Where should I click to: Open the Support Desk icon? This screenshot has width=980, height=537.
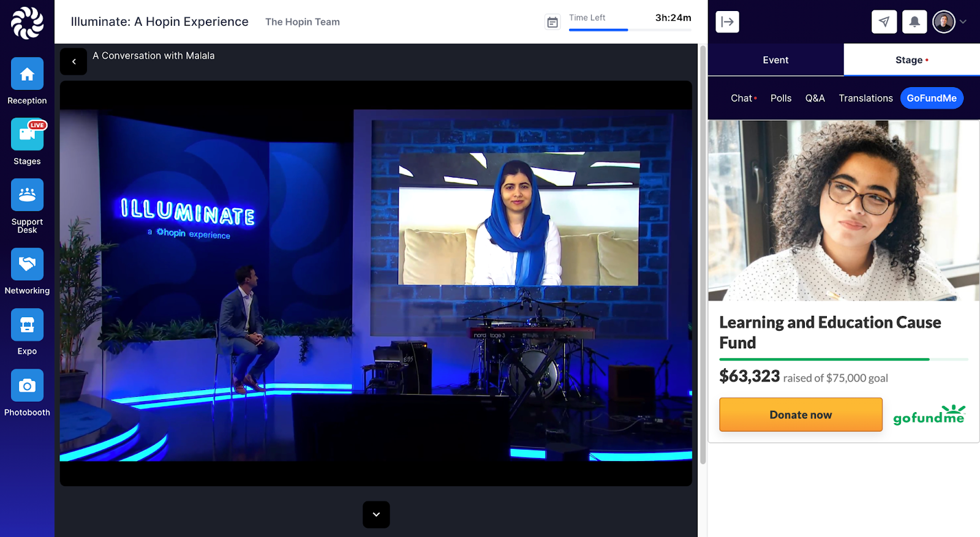point(27,195)
